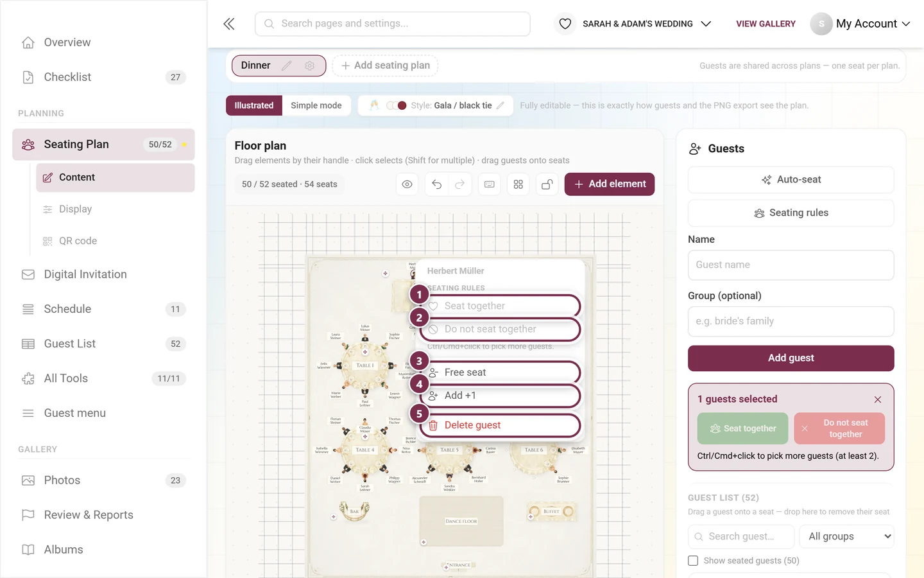Open the Photos gallery section

tap(103, 480)
